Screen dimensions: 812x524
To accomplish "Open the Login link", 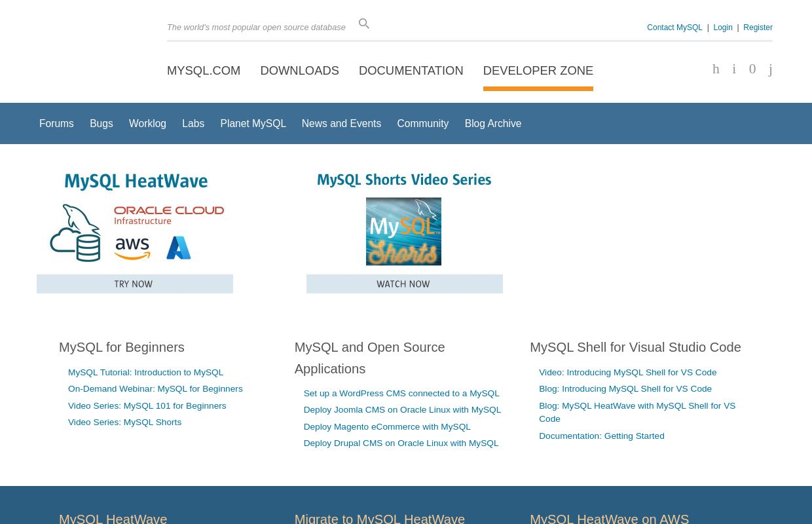I will click(x=723, y=28).
